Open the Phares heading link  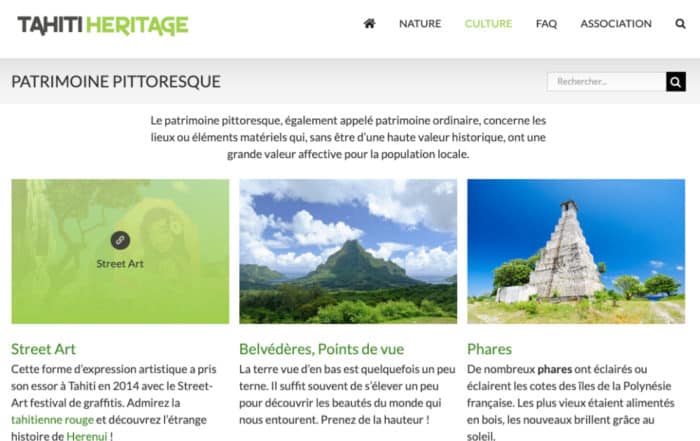pos(489,349)
